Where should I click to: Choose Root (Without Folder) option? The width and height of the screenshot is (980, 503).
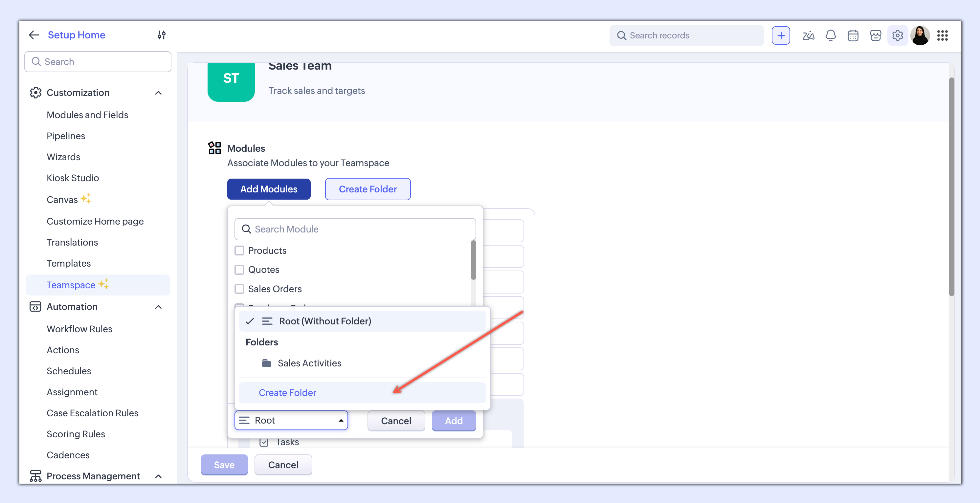point(325,321)
